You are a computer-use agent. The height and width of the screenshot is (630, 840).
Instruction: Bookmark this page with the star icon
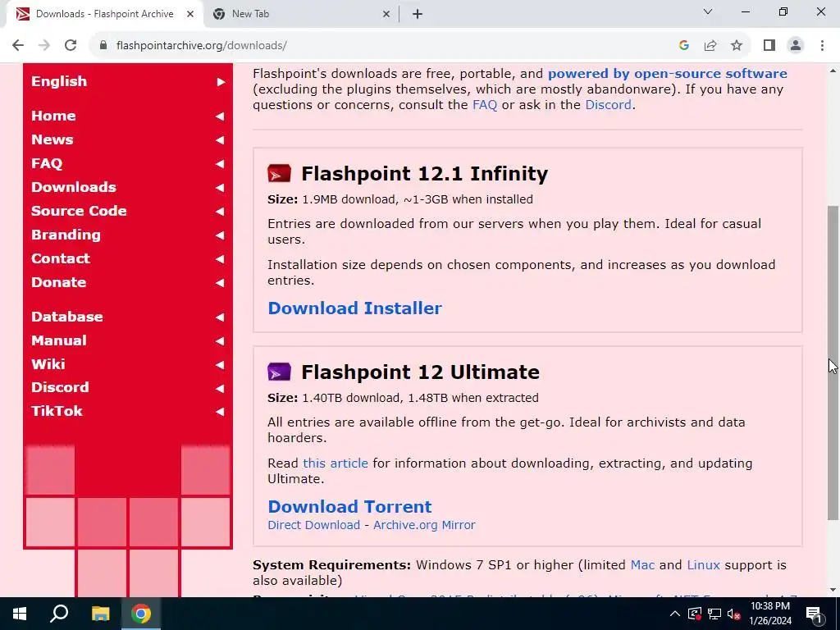pyautogui.click(x=737, y=46)
